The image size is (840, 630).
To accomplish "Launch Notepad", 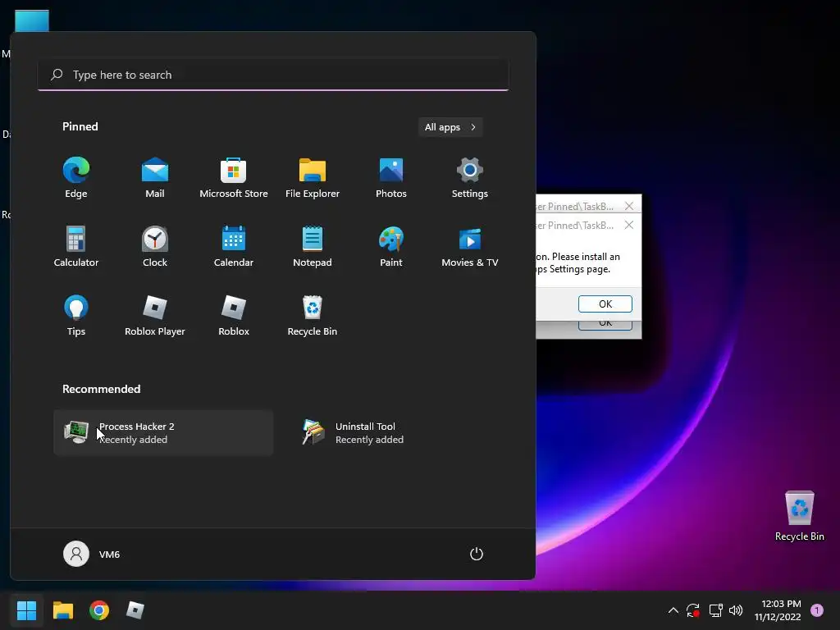I will 313,246.
